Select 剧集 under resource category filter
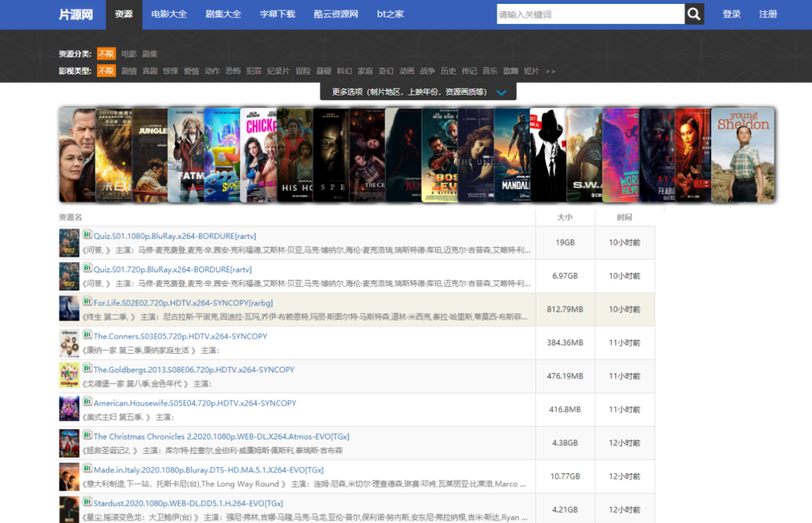This screenshot has width=812, height=523. coord(150,54)
